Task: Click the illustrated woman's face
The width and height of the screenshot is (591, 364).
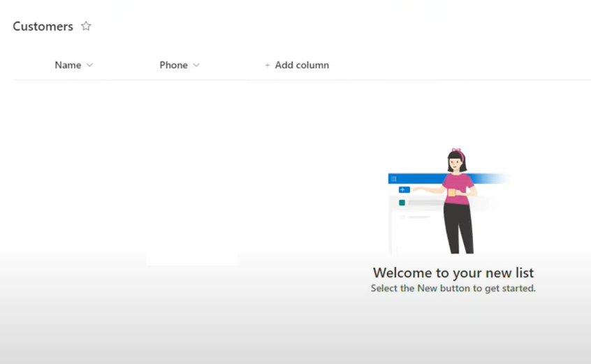Action: (x=455, y=163)
